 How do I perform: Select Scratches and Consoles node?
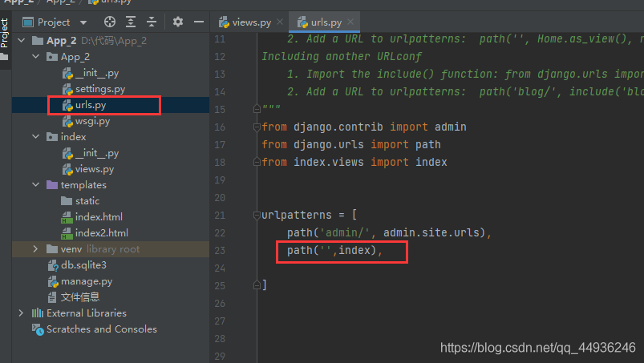[x=102, y=329]
